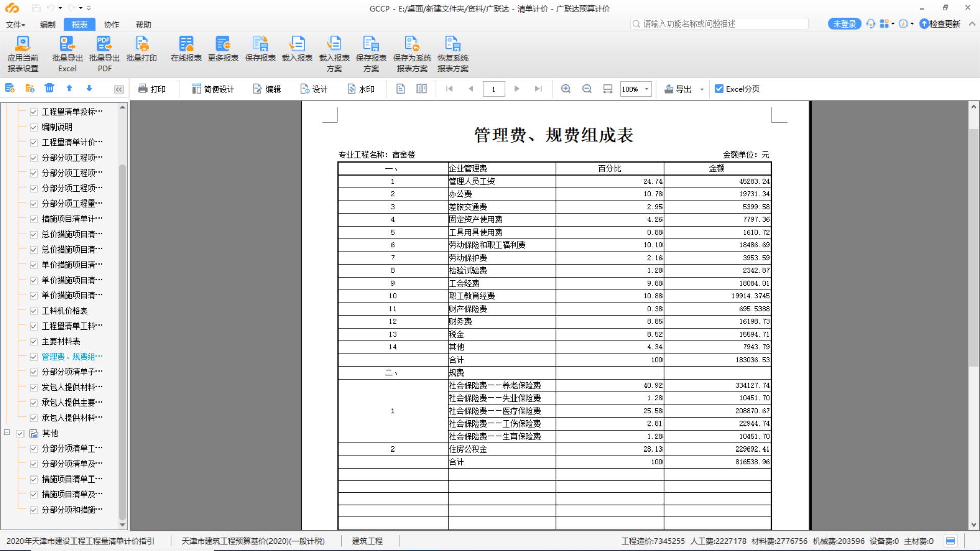Click 载入报表 ribbon icon
The height and width of the screenshot is (551, 980).
tap(297, 49)
